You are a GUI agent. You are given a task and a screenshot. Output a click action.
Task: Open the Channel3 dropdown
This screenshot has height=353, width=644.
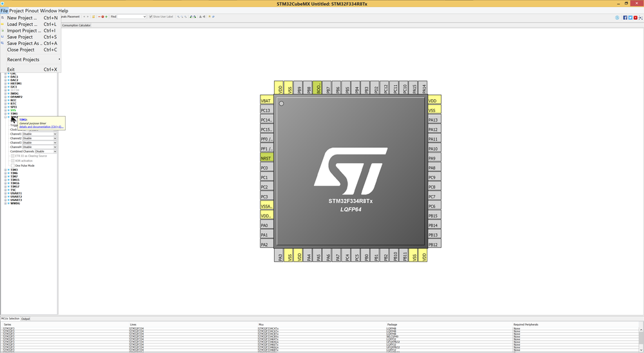pos(39,142)
